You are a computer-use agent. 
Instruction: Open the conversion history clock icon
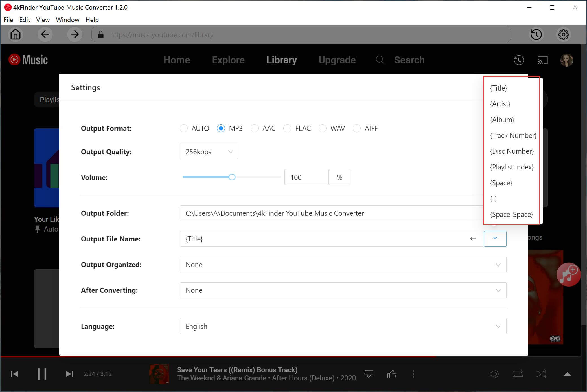click(x=536, y=34)
